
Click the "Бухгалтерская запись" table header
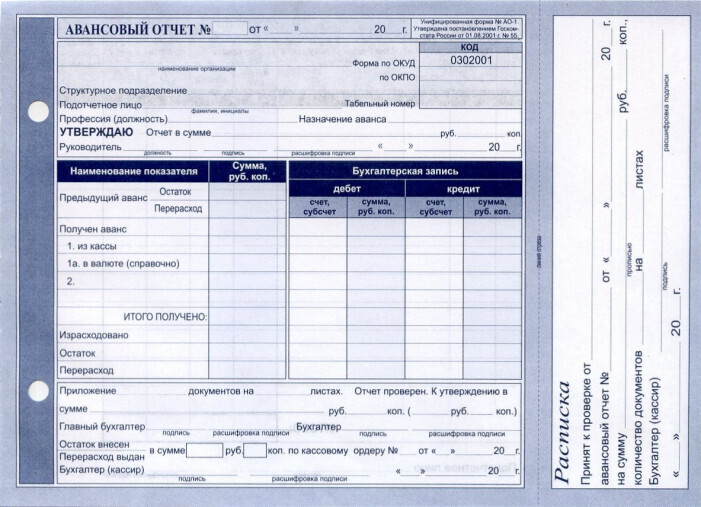click(405, 171)
